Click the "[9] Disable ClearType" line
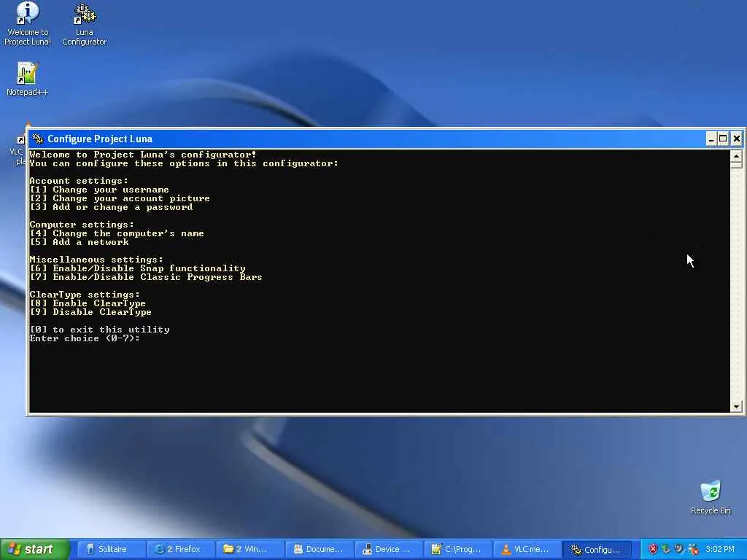The width and height of the screenshot is (747, 560). (90, 312)
